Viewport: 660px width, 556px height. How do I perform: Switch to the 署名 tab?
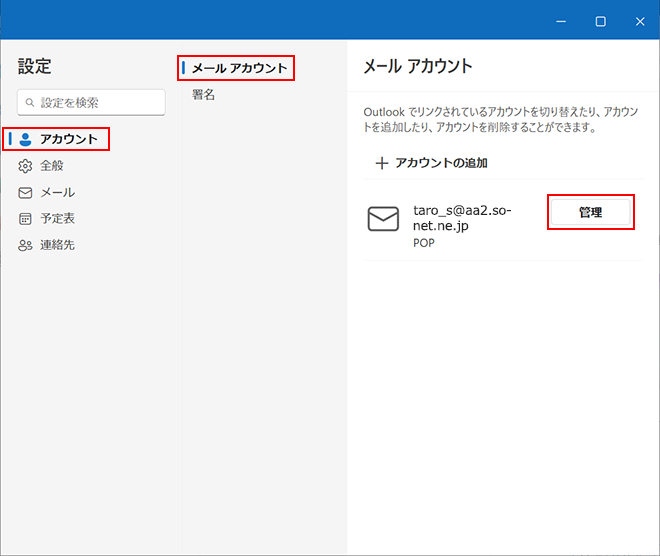204,95
